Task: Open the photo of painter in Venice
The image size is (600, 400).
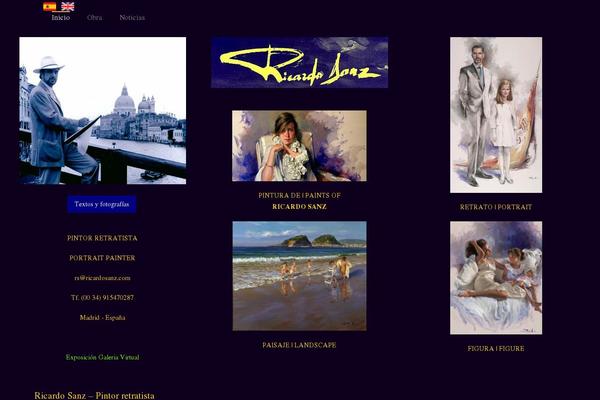Action: (103, 111)
